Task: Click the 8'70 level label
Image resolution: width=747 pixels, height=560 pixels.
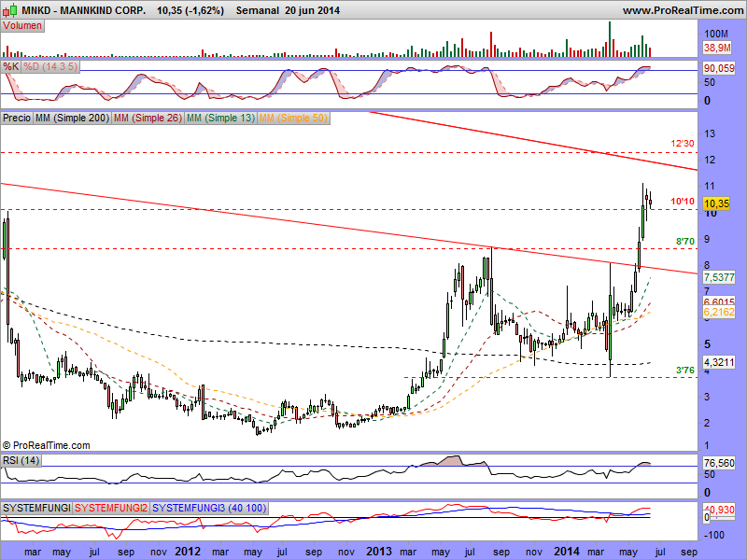Action: click(685, 242)
